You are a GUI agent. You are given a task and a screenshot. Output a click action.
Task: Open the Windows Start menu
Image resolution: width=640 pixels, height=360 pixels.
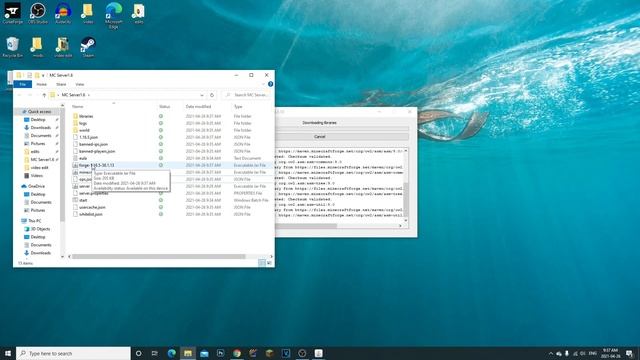pyautogui.click(x=8, y=353)
